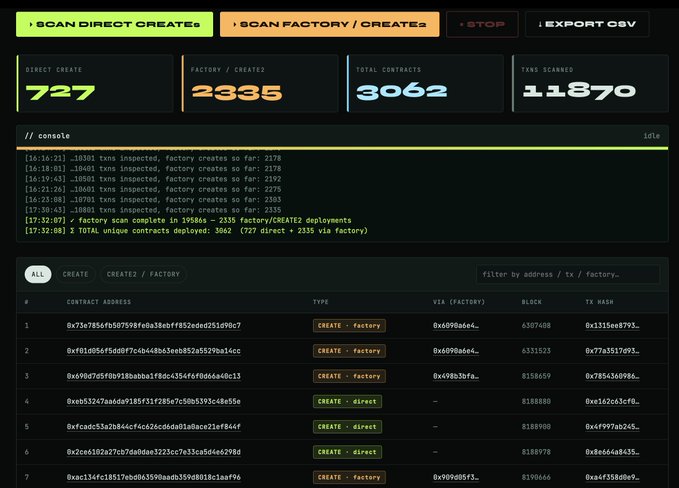Click the Type column header
679x488 pixels.
pos(320,302)
